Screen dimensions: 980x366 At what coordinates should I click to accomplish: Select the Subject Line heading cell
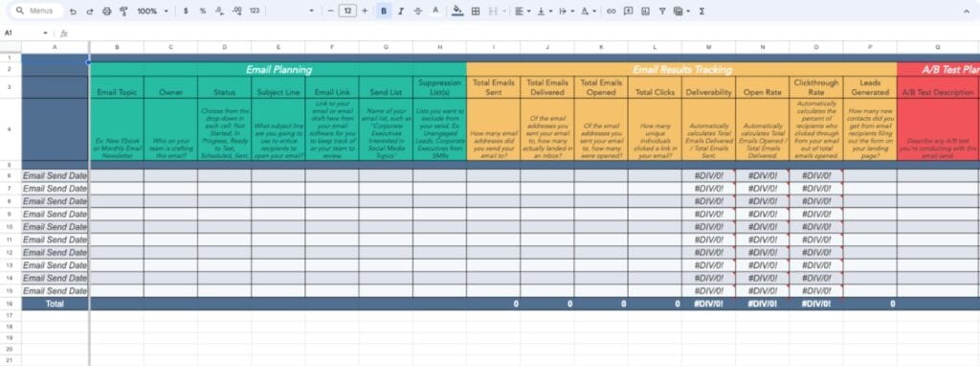tap(278, 87)
